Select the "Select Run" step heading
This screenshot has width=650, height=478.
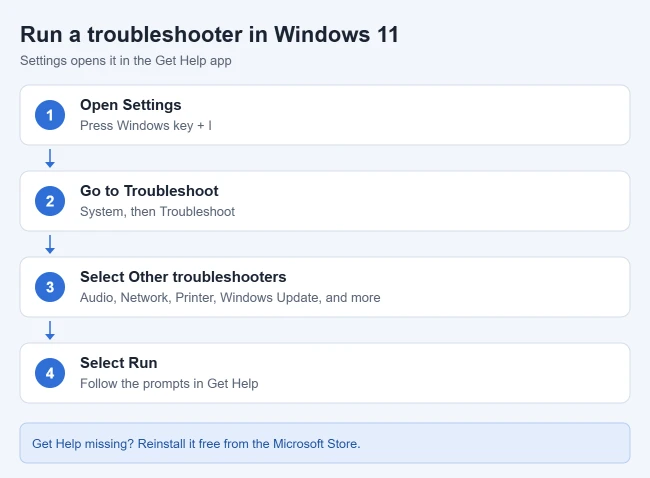119,363
